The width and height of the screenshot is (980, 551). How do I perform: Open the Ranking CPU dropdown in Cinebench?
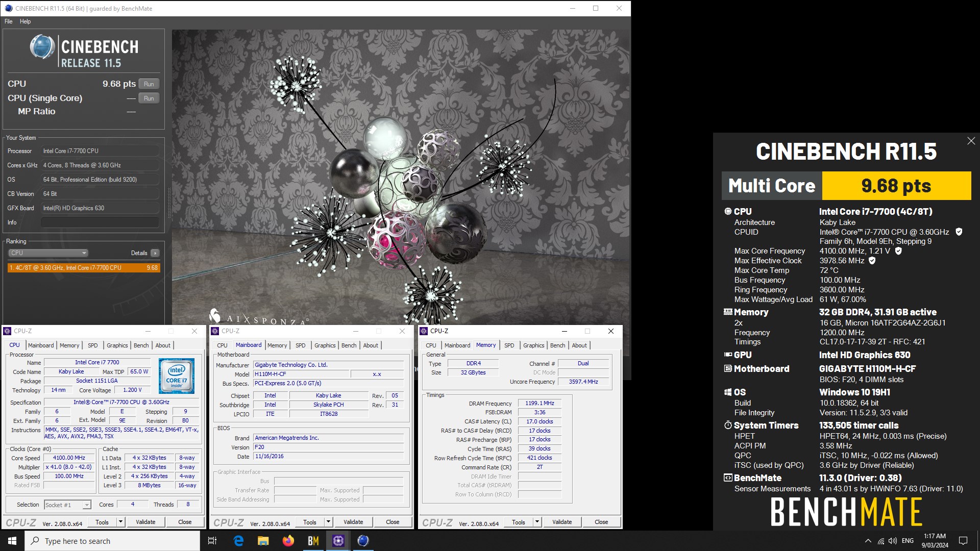(x=48, y=253)
